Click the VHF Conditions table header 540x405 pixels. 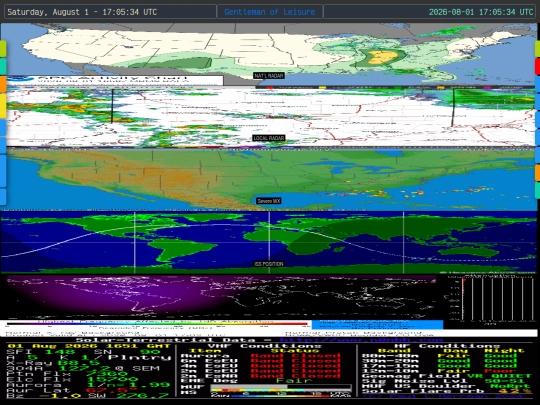point(264,346)
